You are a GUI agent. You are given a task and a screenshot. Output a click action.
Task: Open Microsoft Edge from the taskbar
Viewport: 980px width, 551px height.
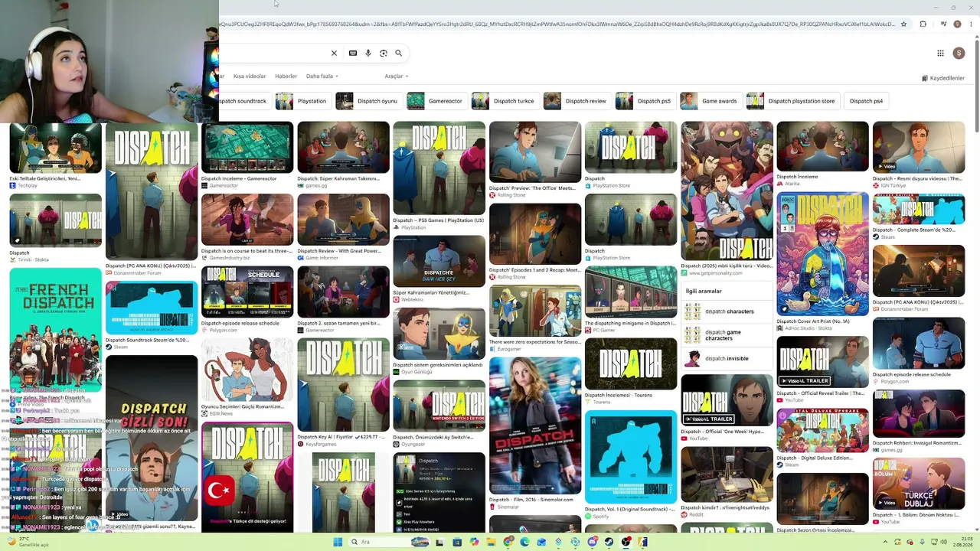point(524,542)
